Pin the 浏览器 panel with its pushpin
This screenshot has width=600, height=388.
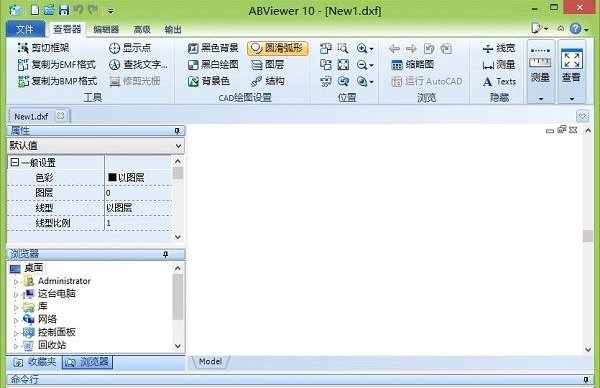[x=165, y=254]
